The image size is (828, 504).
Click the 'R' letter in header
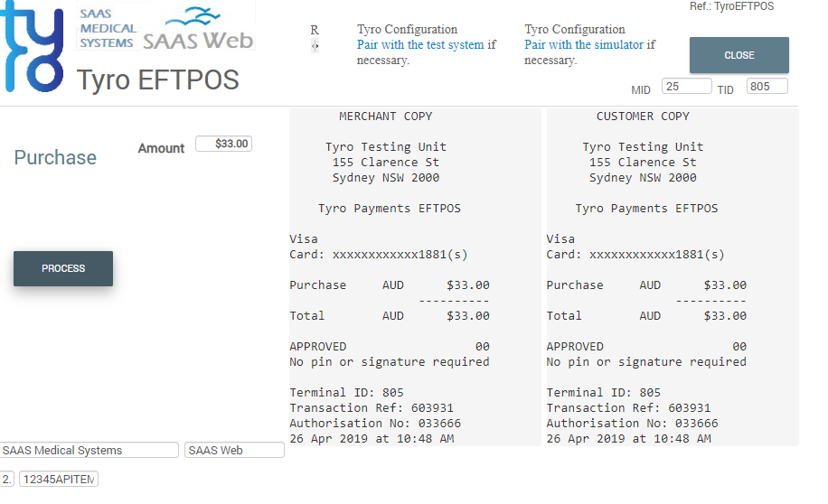(x=315, y=30)
